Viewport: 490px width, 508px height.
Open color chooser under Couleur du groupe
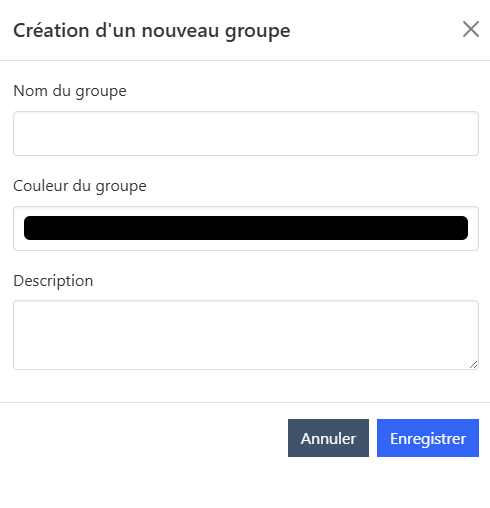click(x=246, y=228)
